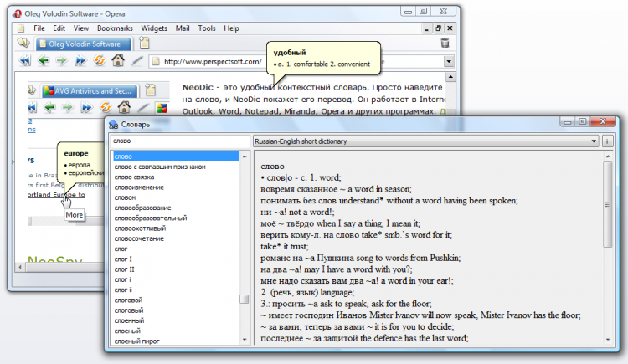Click the inner page rewind button
Viewport: 628px width, 364px height.
(x=32, y=107)
